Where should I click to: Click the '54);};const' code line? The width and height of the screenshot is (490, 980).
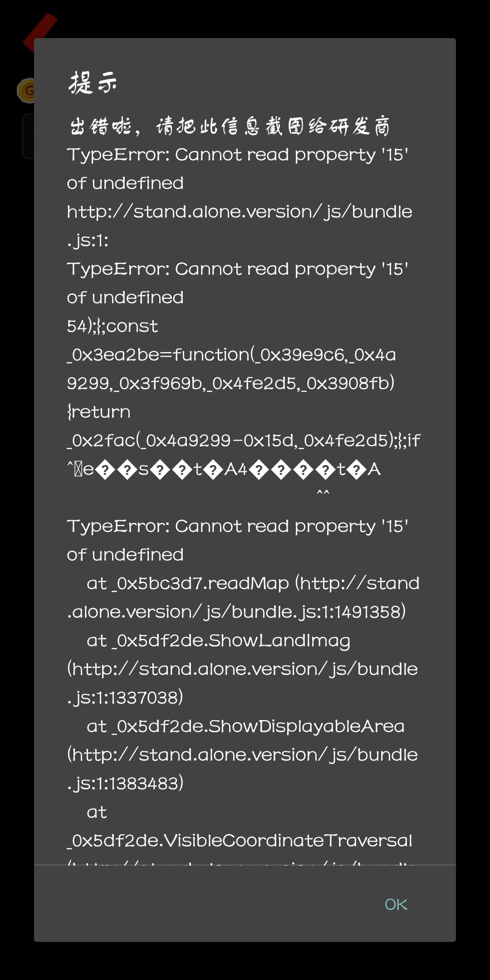pos(113,326)
